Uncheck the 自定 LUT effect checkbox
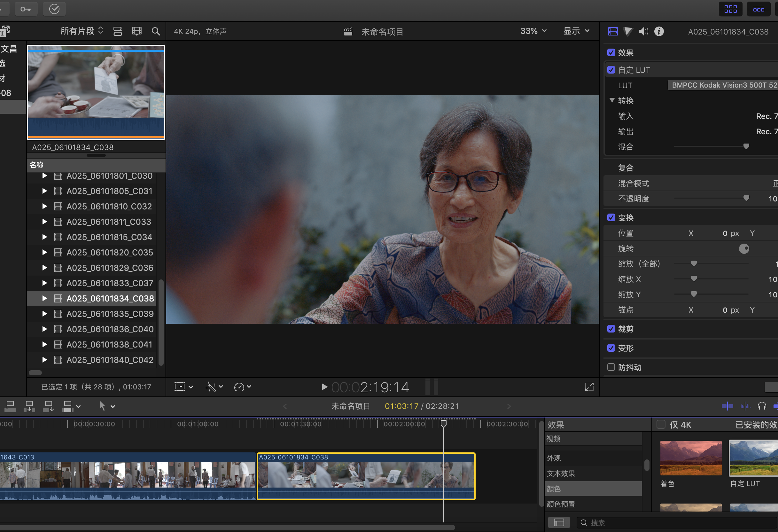 (611, 70)
